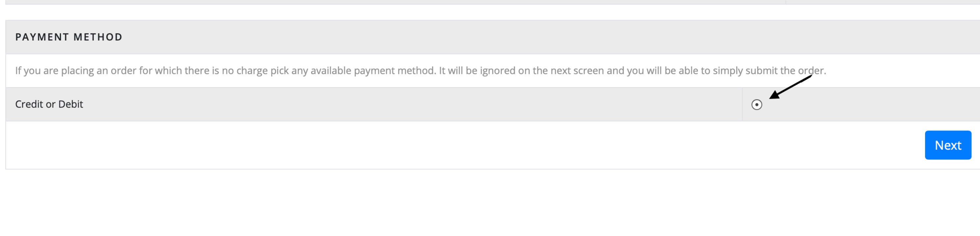Click the payment instructions paragraph
The image size is (980, 236).
tap(421, 71)
